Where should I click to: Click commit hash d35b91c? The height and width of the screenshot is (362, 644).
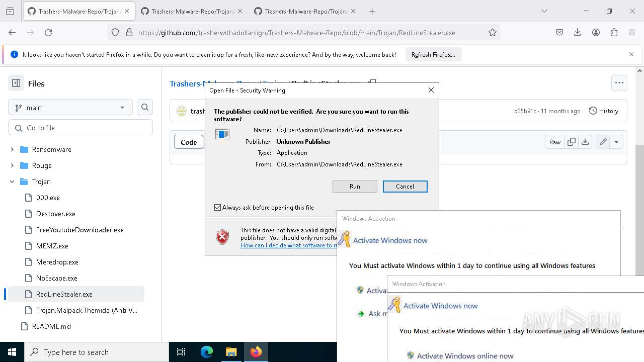pyautogui.click(x=525, y=111)
